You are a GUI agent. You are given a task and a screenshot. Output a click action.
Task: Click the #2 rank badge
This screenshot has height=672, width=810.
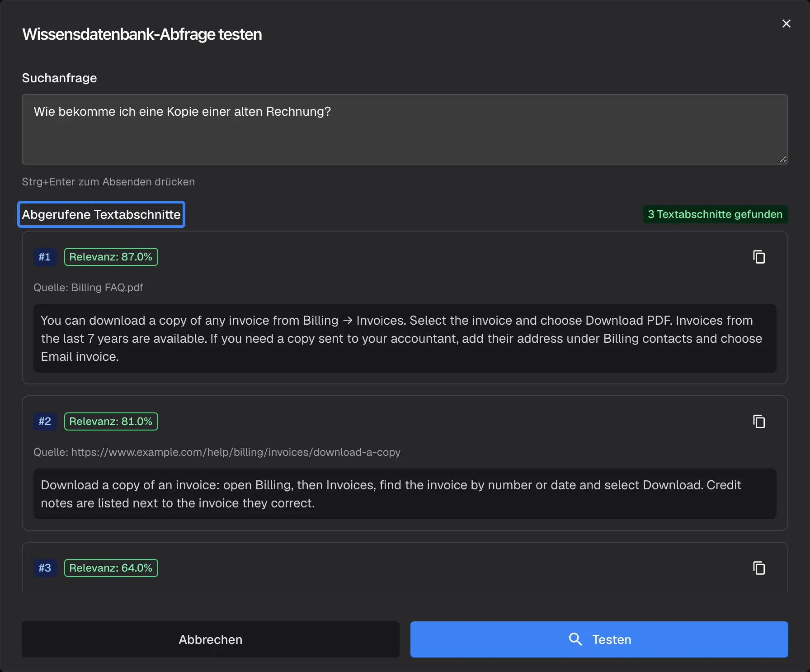point(45,421)
